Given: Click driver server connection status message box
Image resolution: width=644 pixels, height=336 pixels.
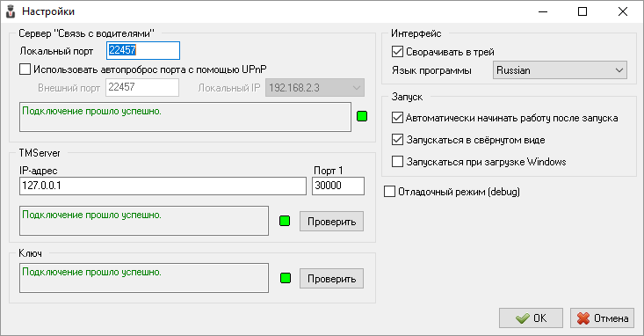Looking at the screenshot, I should coord(185,117).
